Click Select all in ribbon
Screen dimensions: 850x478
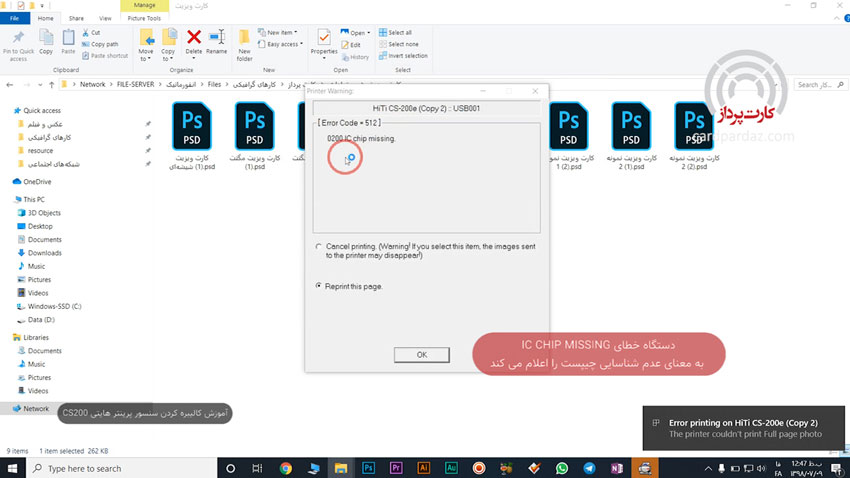tap(395, 33)
